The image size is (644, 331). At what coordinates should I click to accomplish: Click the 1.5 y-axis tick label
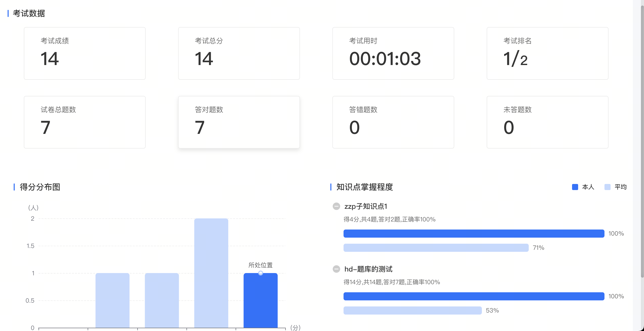coord(30,246)
